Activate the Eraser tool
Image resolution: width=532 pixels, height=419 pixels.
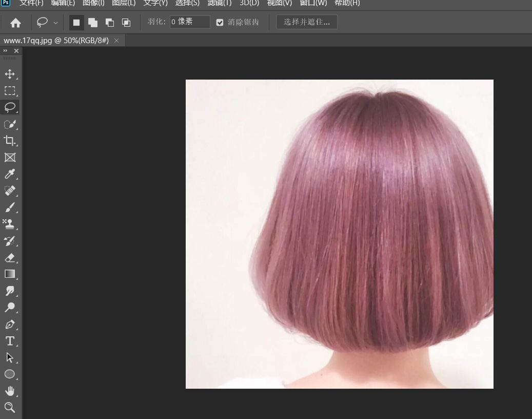tap(10, 258)
